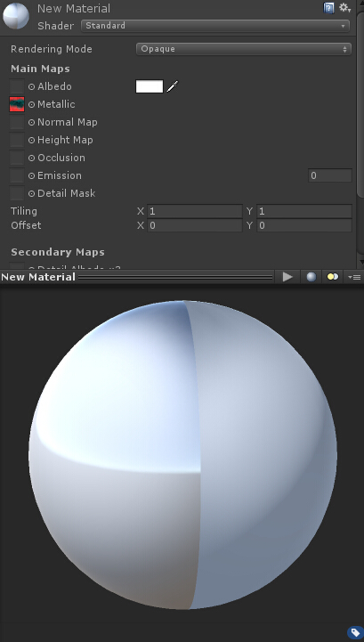
Task: Click the Normal Map texture slot
Action: [x=17, y=122]
